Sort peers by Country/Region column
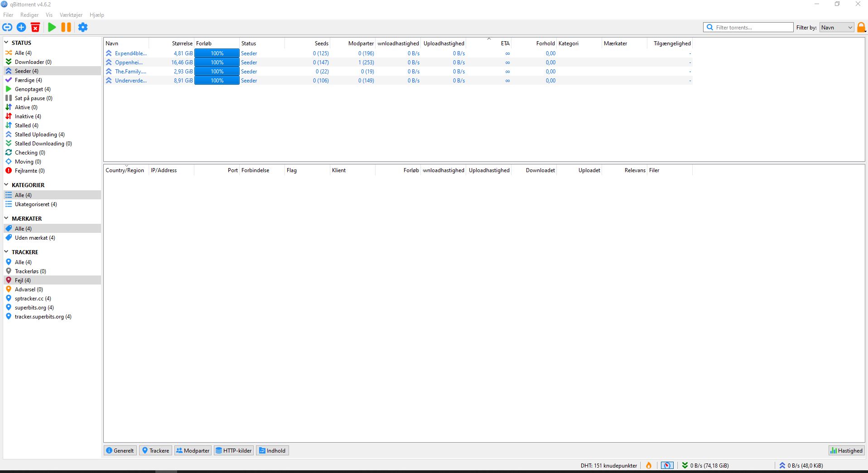The image size is (868, 473). point(126,170)
